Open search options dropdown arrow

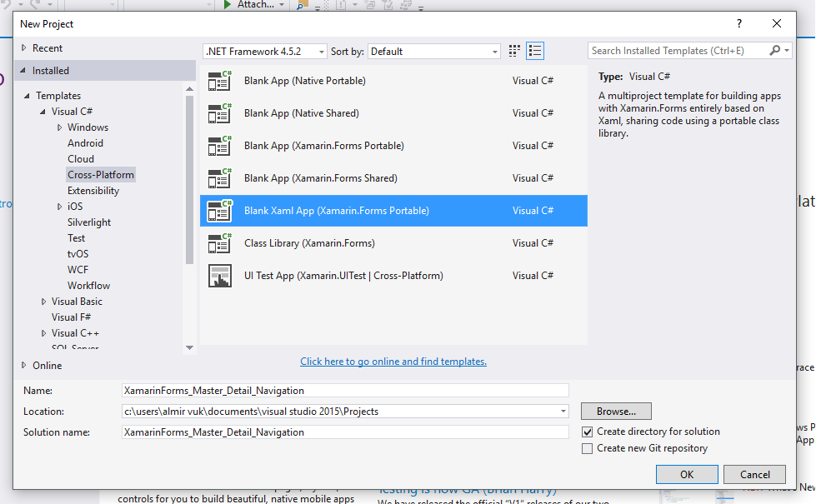(787, 51)
